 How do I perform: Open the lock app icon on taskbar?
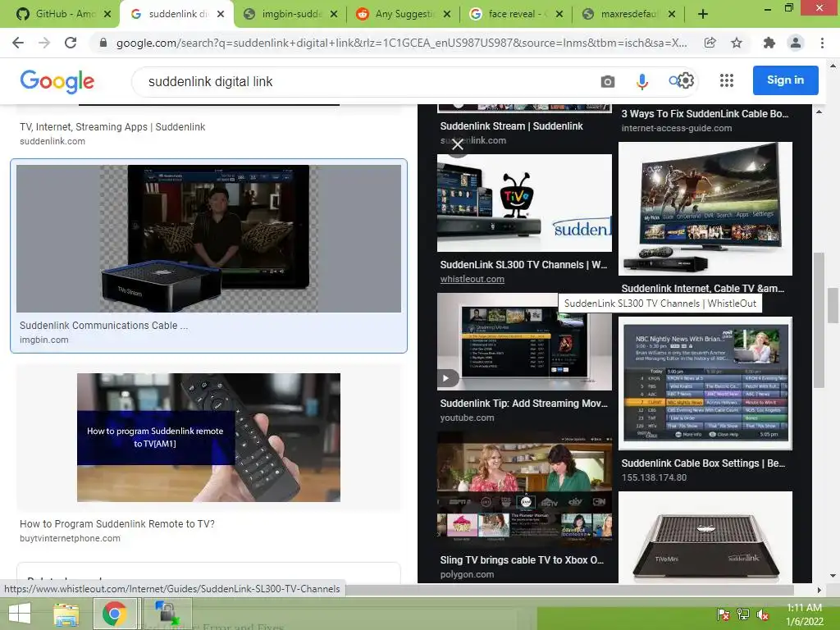[x=167, y=614]
